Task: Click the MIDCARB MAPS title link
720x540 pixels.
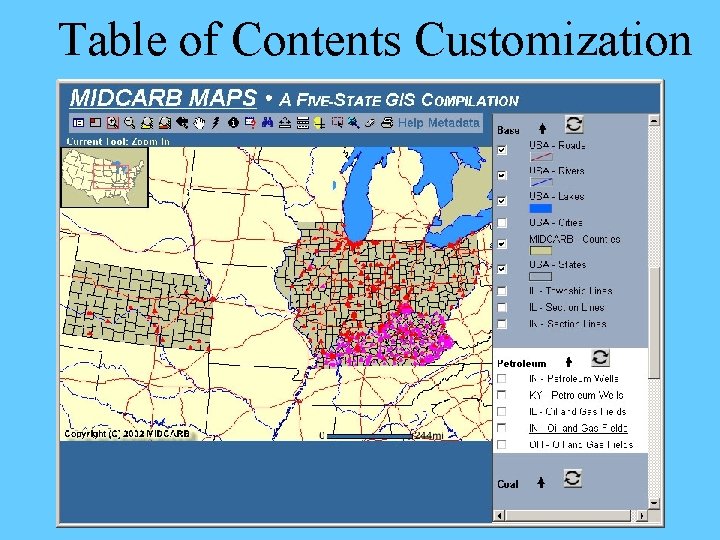Action: [163, 98]
